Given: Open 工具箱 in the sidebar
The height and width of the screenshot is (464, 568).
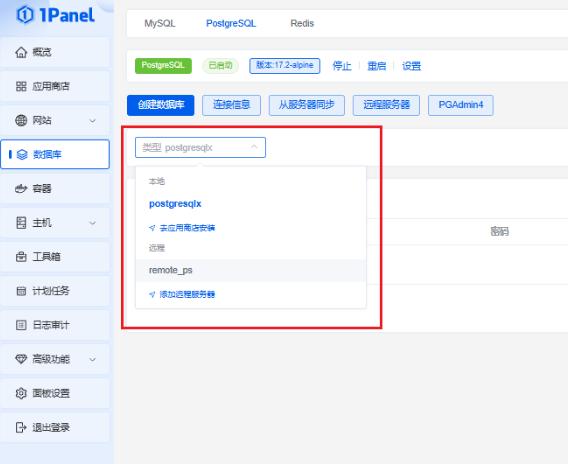Looking at the screenshot, I should (55, 257).
